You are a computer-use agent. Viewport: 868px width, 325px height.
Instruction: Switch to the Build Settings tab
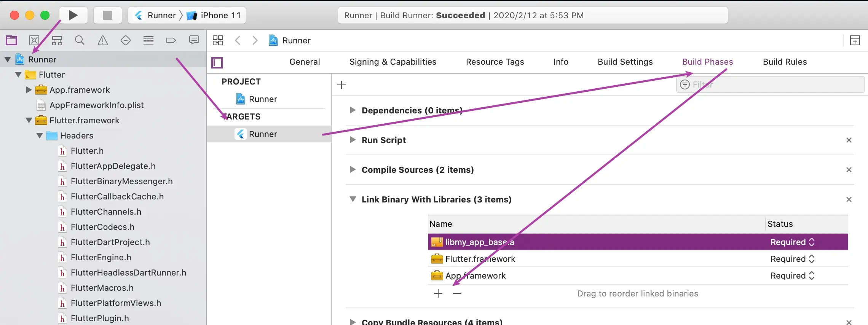[x=625, y=62]
